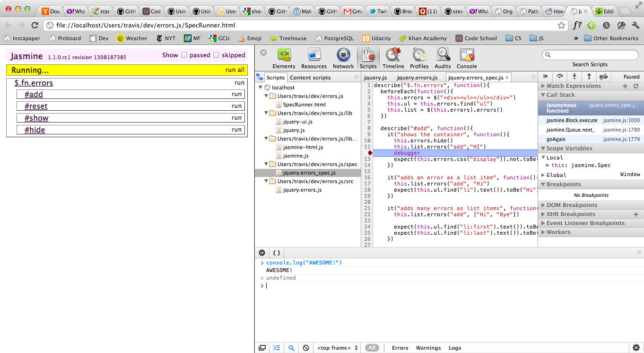Select jasmine-html.js in the file tree
644x353 pixels.
pos(303,147)
